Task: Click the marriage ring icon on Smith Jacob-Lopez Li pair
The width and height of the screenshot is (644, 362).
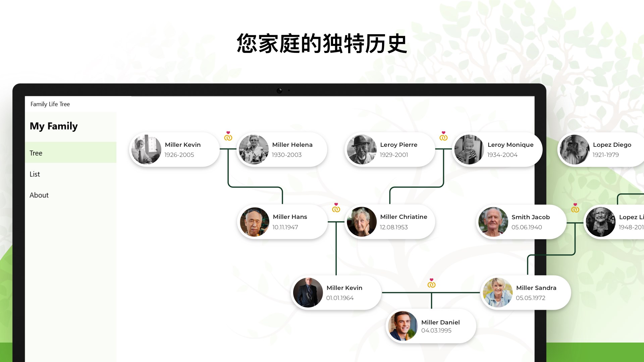Action: [x=575, y=208]
